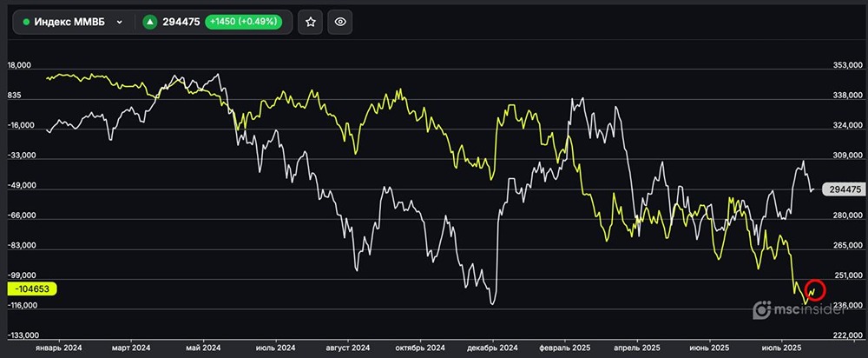The image size is (868, 358).
Task: Add Индекс ММВБ to favorites with the star
Action: coord(311,23)
